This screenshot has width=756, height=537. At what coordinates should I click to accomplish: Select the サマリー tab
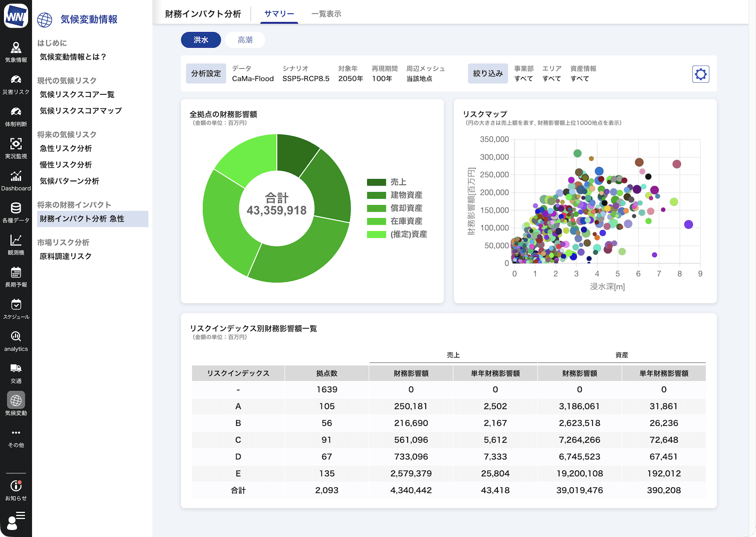(279, 14)
